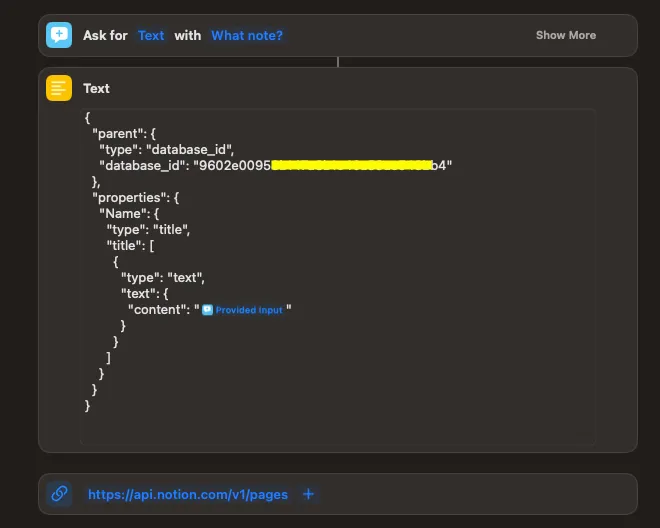Click the URL action link icon

click(x=59, y=494)
